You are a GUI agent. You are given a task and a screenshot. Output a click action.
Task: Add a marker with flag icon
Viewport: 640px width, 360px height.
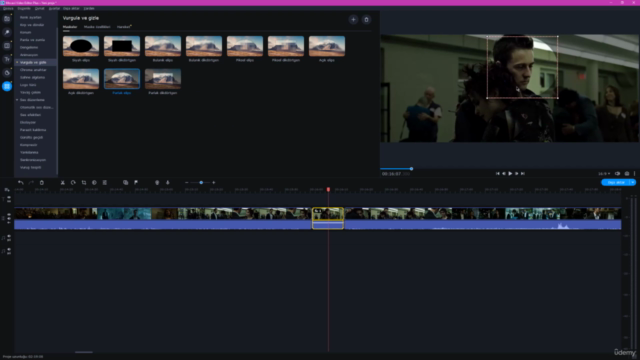point(136,182)
